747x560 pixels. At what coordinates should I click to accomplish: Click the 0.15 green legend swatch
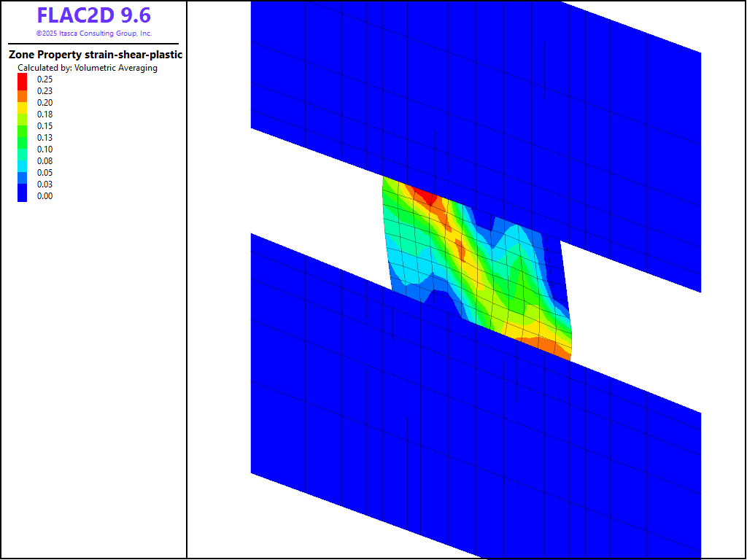click(x=22, y=126)
